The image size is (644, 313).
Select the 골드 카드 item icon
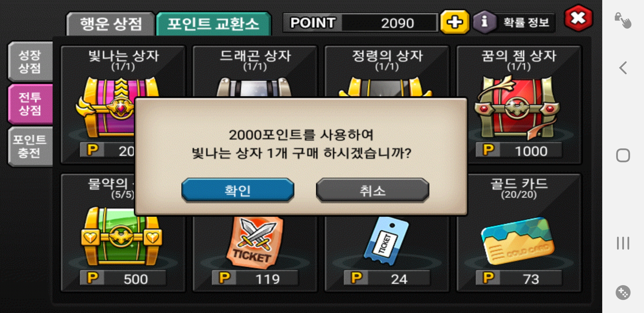click(x=518, y=241)
